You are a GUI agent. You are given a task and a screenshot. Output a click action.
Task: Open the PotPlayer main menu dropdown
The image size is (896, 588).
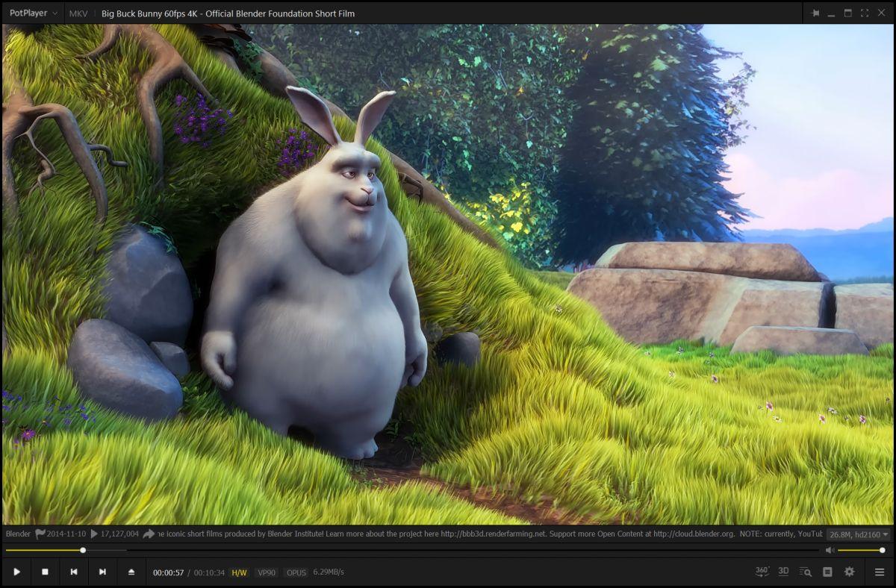click(x=33, y=13)
